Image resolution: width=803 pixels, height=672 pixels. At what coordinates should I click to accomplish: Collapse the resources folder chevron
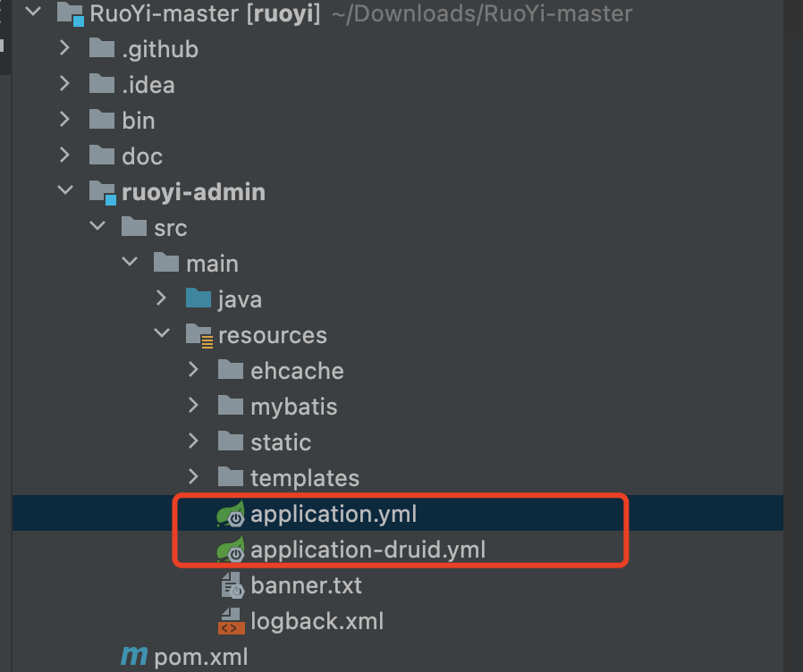point(162,332)
